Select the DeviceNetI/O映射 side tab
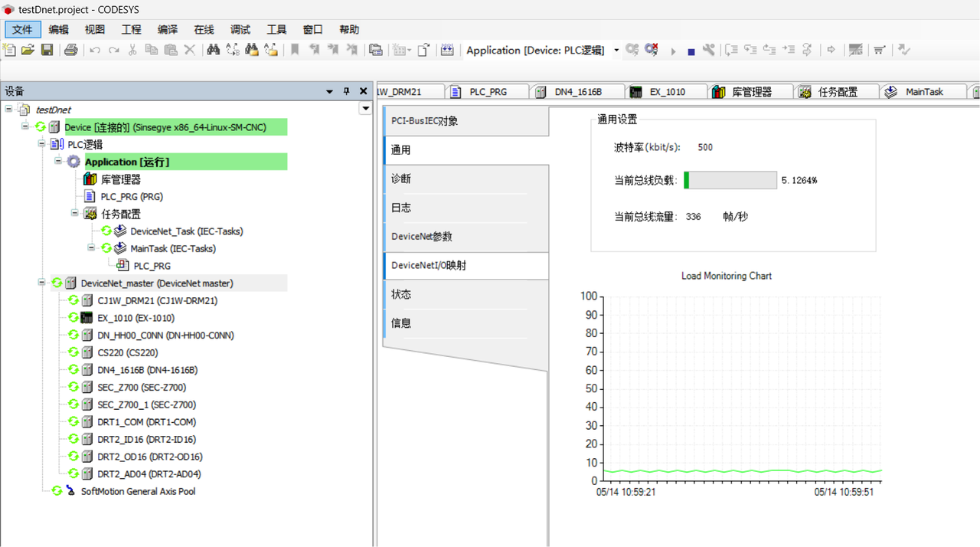This screenshot has width=980, height=547. [x=428, y=265]
